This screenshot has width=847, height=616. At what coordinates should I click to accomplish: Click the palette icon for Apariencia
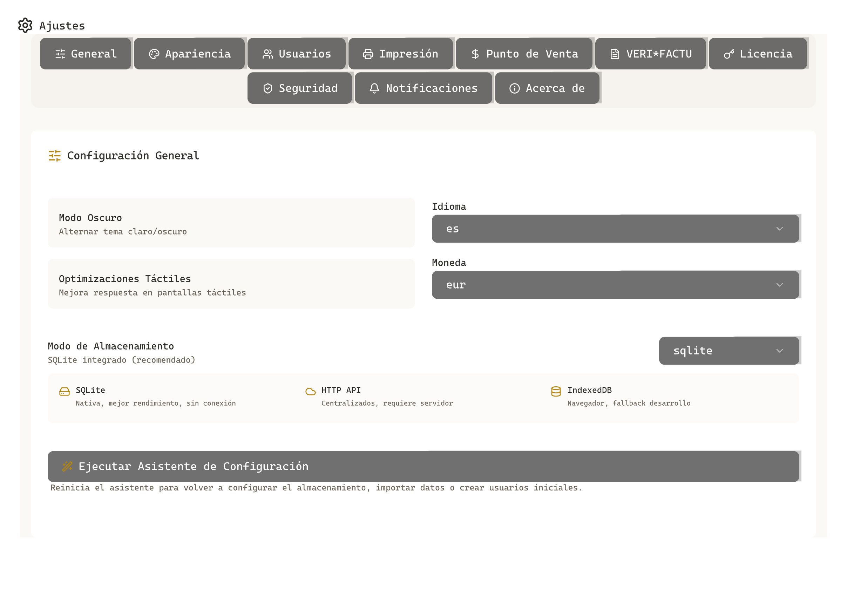coord(154,54)
